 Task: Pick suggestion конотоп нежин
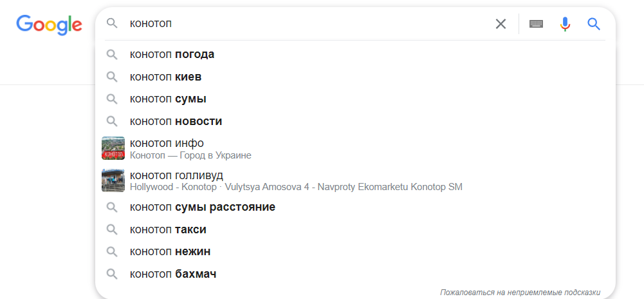356,251
